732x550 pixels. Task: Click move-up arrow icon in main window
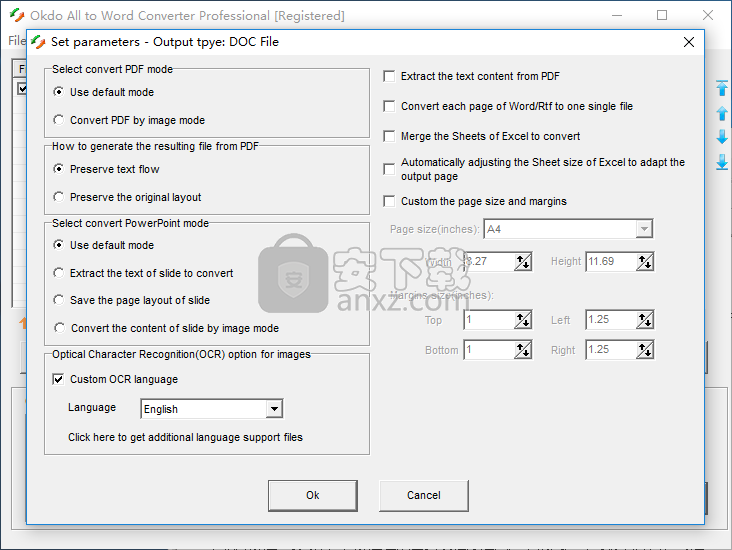click(722, 113)
